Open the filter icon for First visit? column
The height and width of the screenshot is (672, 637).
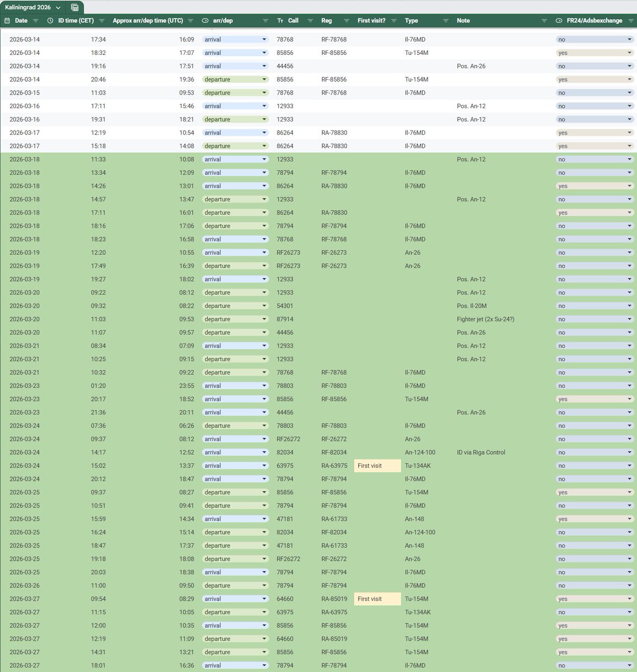pos(394,21)
